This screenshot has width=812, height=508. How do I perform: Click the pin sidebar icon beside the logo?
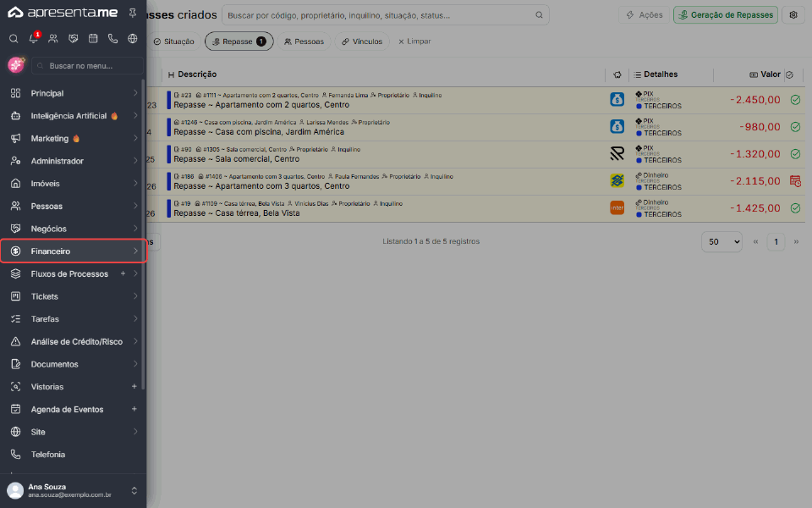tap(133, 13)
